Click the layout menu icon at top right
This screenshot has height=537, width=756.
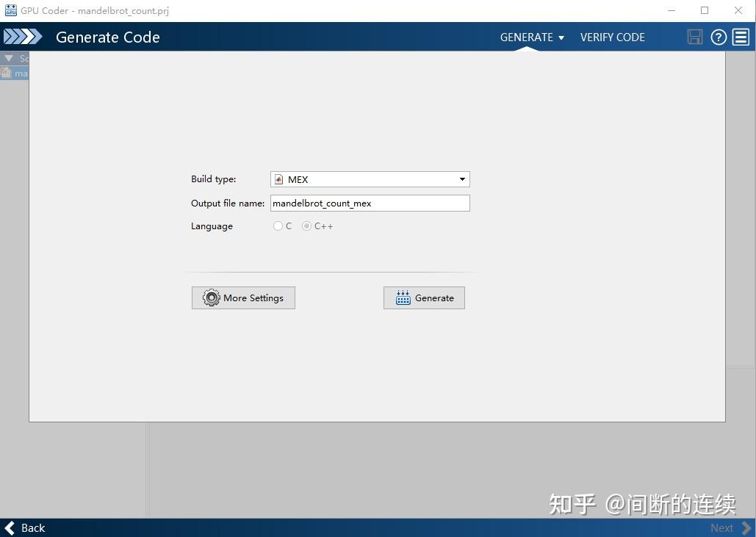pos(741,37)
